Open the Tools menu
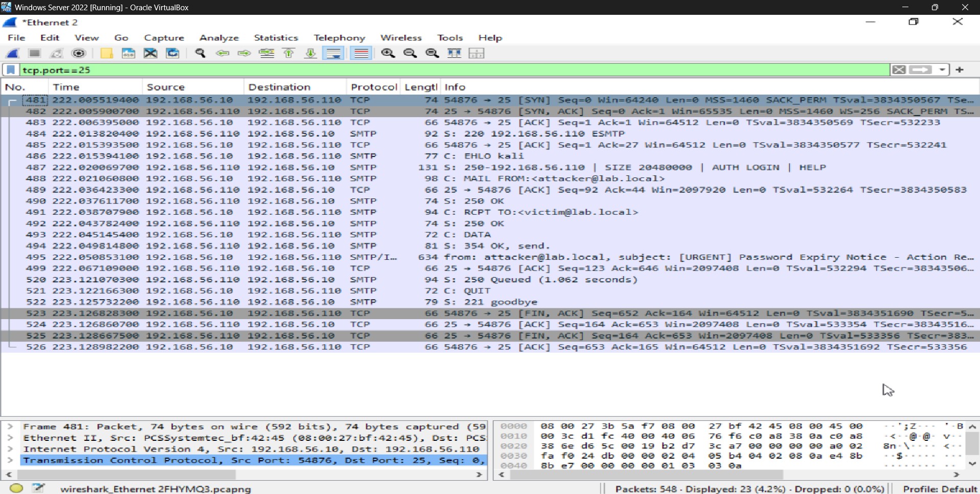The width and height of the screenshot is (980, 494). click(x=450, y=38)
